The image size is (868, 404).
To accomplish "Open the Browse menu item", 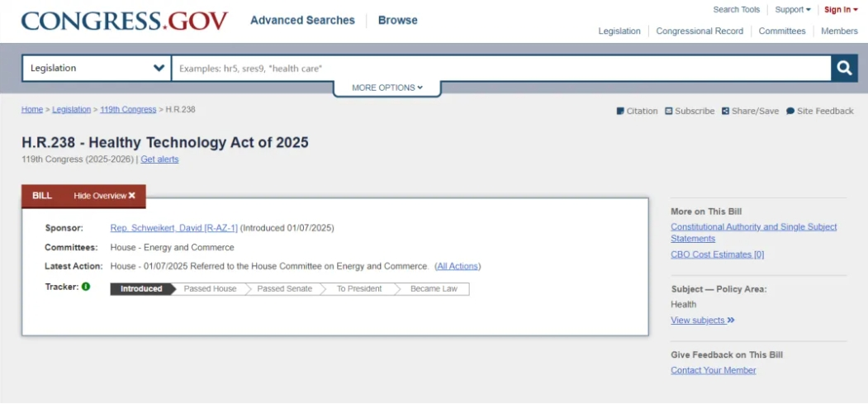I will point(397,21).
